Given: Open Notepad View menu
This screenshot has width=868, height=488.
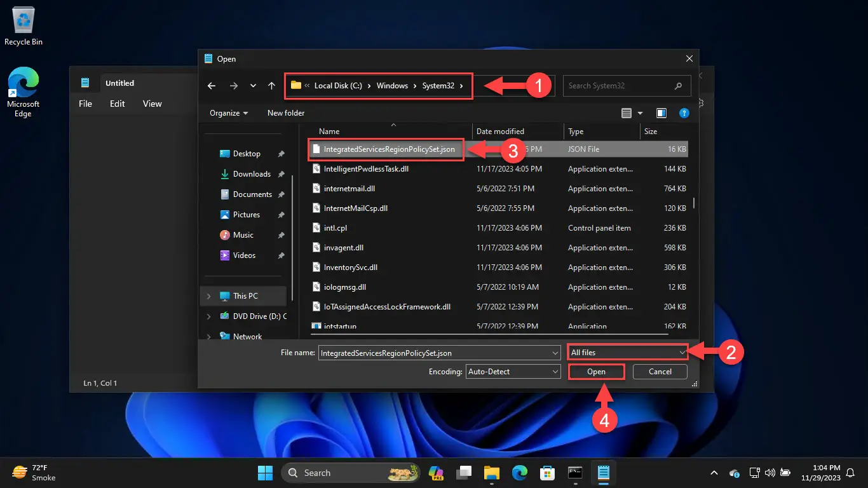Looking at the screenshot, I should (153, 104).
